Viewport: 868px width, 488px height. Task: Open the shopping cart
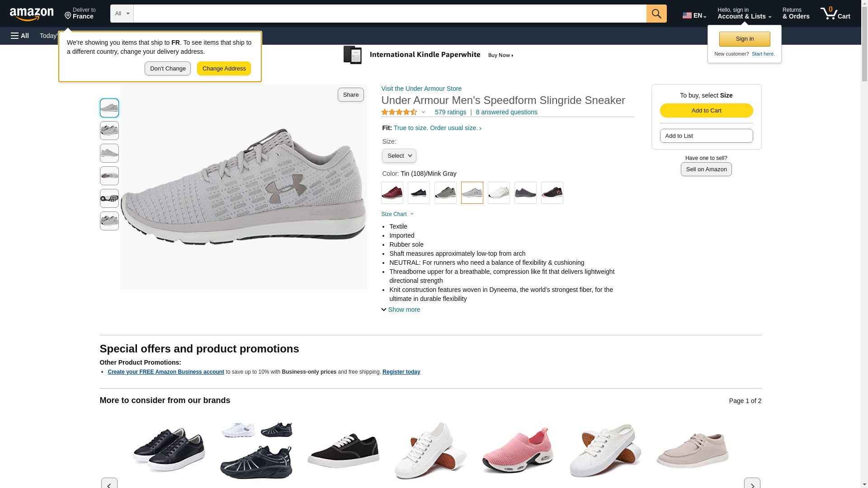coord(835,14)
